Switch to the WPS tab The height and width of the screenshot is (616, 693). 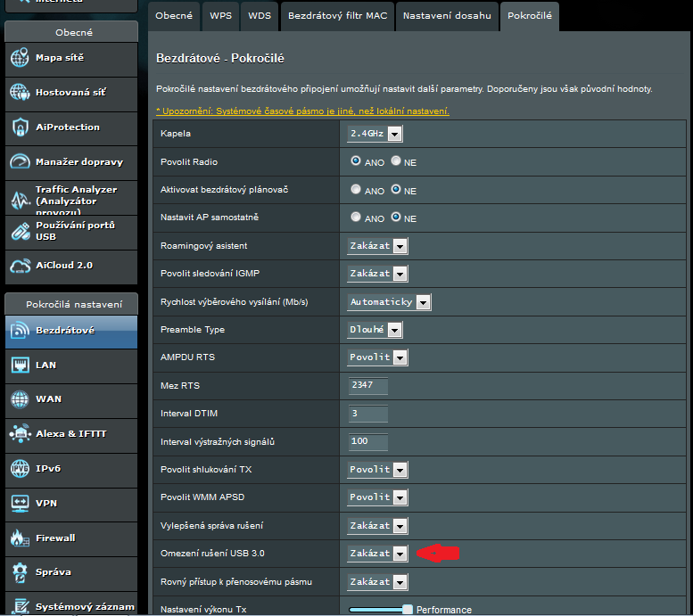pyautogui.click(x=219, y=16)
